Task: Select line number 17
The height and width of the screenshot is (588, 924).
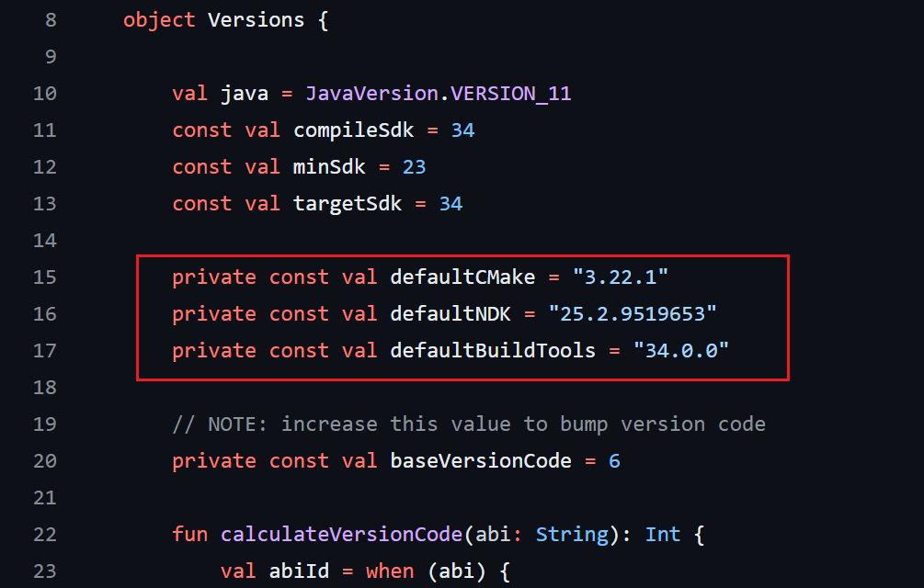Action: [x=44, y=351]
